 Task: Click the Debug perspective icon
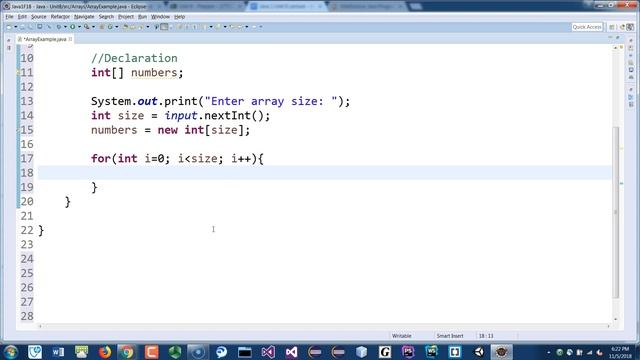622,27
